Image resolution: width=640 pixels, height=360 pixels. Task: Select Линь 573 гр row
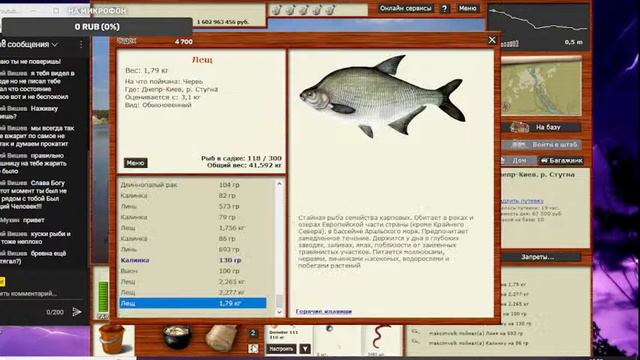[x=193, y=206]
